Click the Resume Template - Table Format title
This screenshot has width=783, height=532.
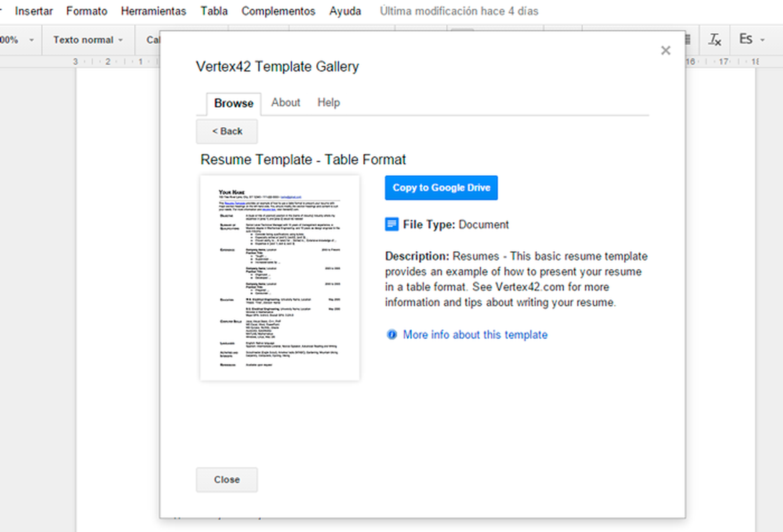pos(303,160)
